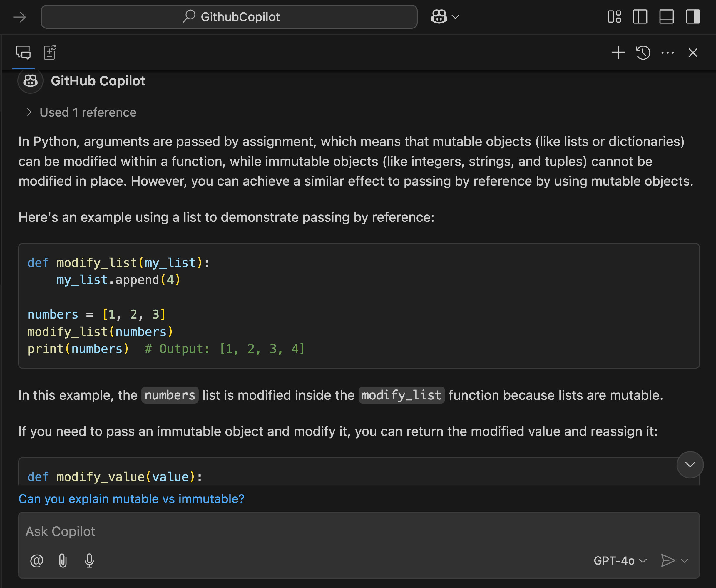Send the chat message

tap(668, 560)
